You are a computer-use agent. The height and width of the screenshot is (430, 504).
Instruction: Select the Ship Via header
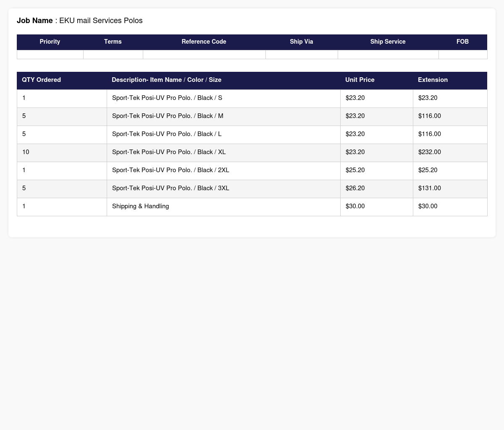point(302,42)
